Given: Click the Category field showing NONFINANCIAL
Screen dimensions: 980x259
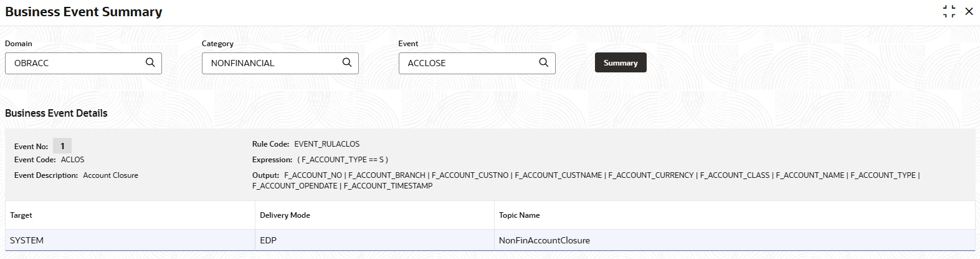Looking at the screenshot, I should [272, 63].
